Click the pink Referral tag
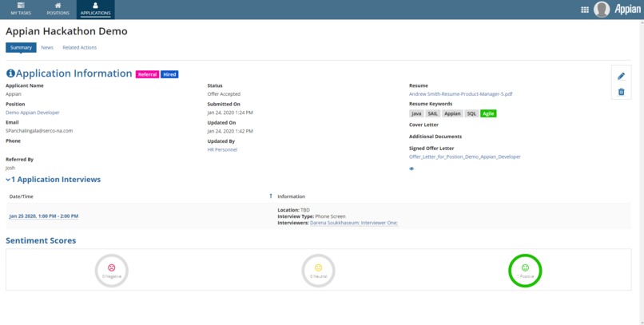The width and height of the screenshot is (644, 325). tap(147, 74)
